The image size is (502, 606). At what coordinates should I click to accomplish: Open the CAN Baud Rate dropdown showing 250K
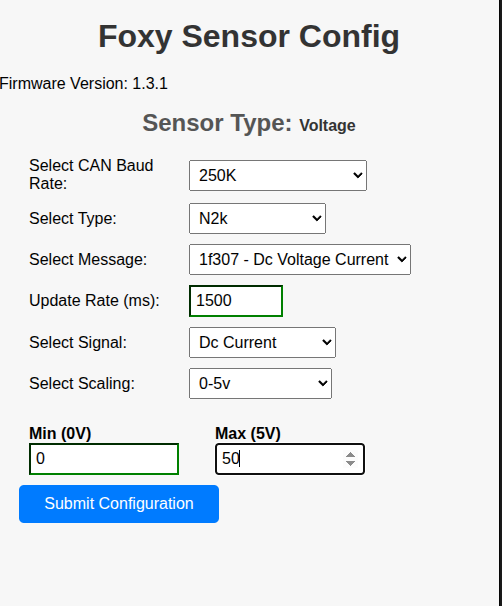click(278, 175)
